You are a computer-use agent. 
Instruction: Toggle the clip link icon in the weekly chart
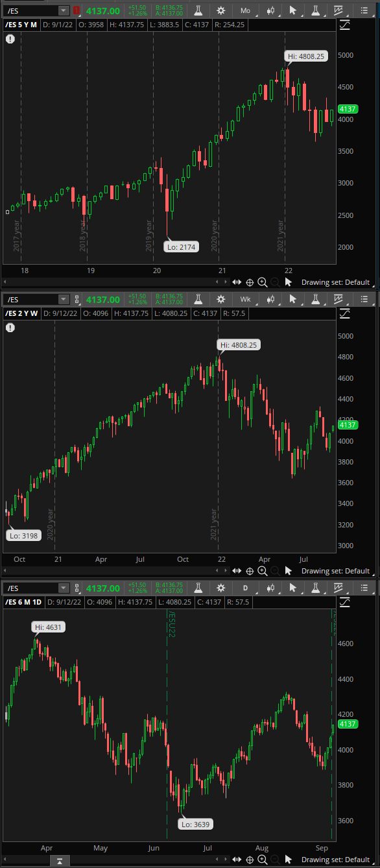coord(77,299)
